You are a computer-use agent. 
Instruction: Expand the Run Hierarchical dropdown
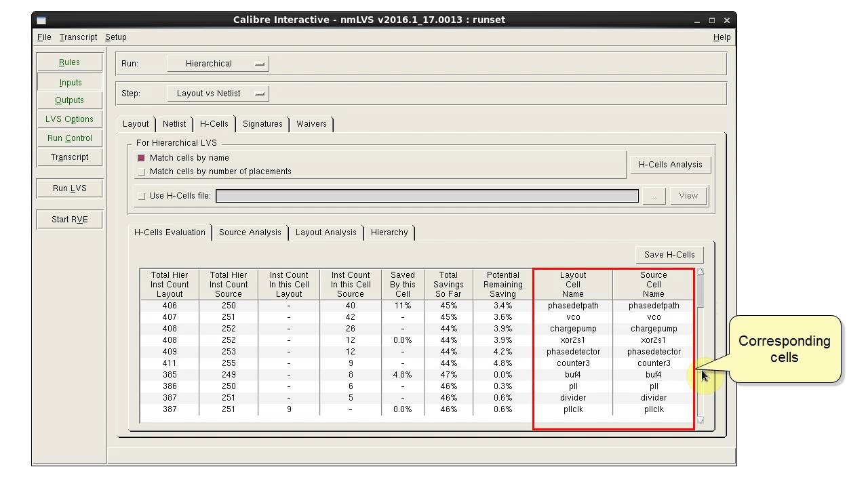(218, 64)
